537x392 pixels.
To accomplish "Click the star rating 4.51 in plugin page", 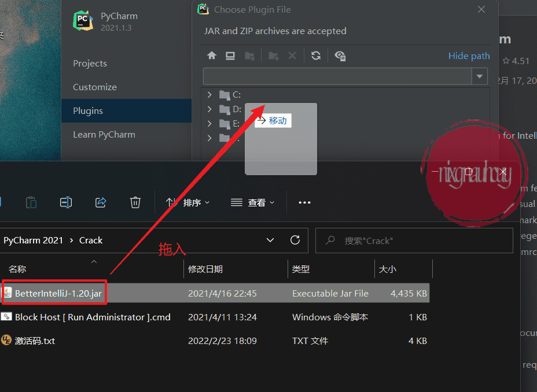I will coord(516,61).
